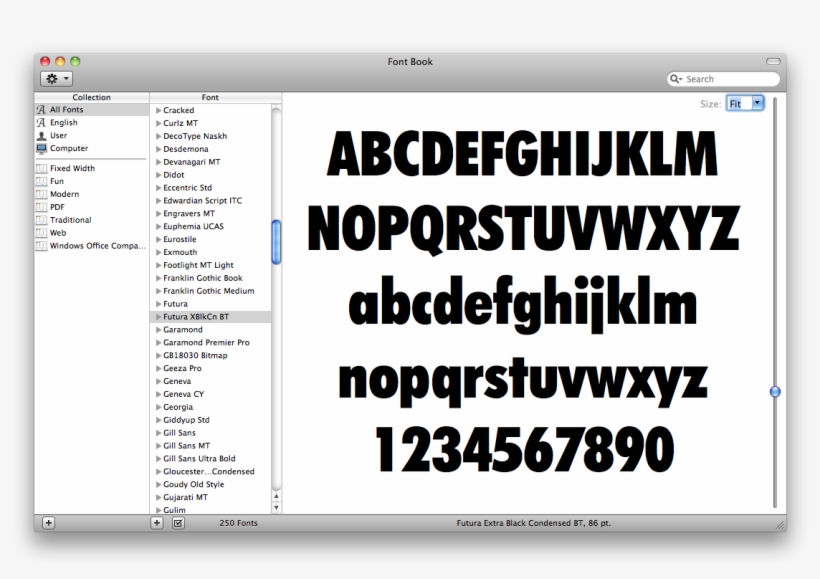
Task: Select DecoType Naskh font
Action: [195, 136]
